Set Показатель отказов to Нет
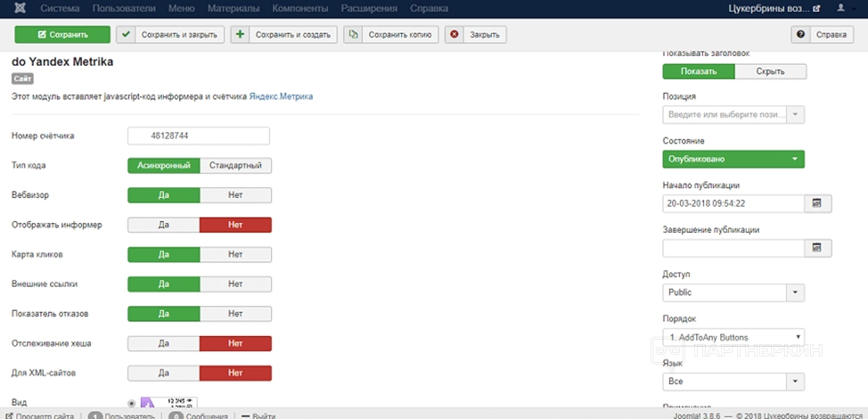Screen dimensions: 868x419 click(236, 313)
